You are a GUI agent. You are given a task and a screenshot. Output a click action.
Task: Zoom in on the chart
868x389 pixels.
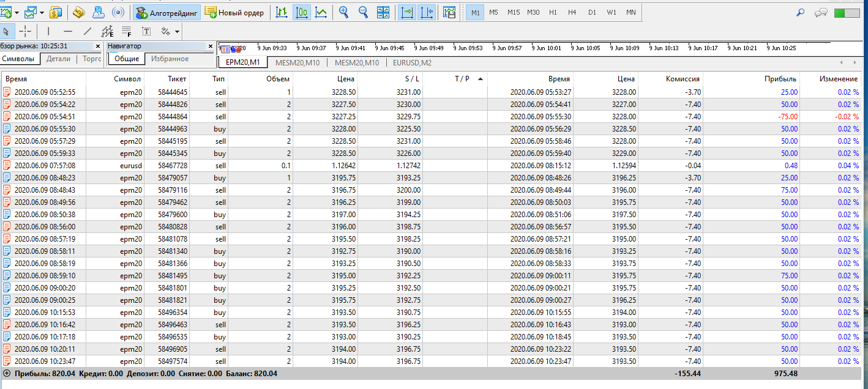pos(343,12)
